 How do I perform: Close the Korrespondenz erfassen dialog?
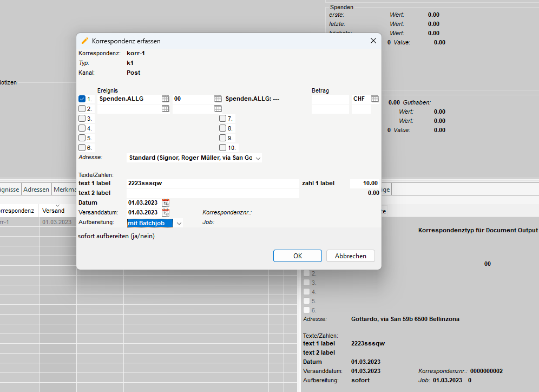click(x=372, y=41)
